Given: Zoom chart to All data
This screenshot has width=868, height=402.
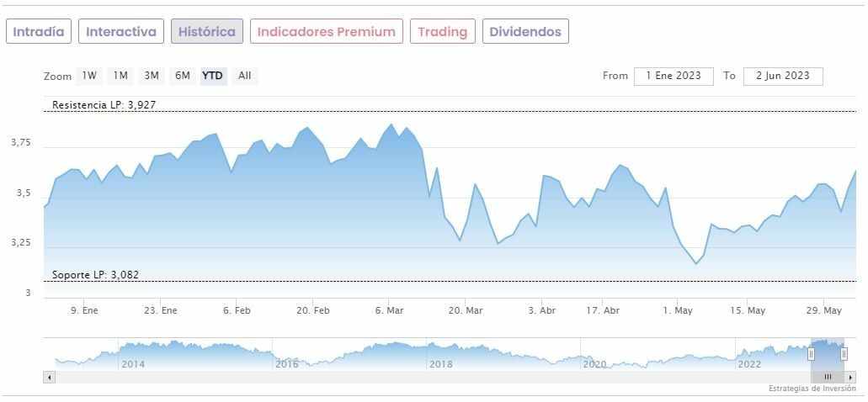Looking at the screenshot, I should (244, 76).
